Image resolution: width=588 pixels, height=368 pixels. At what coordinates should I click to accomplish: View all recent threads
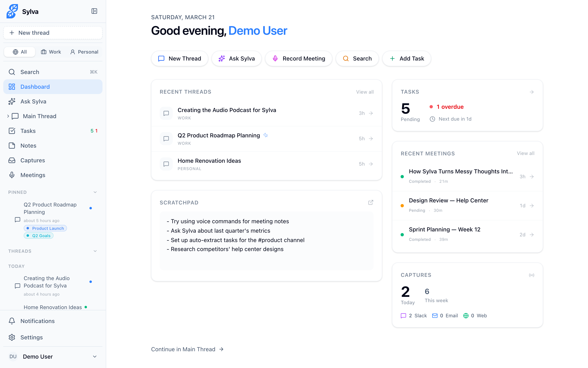pyautogui.click(x=365, y=92)
